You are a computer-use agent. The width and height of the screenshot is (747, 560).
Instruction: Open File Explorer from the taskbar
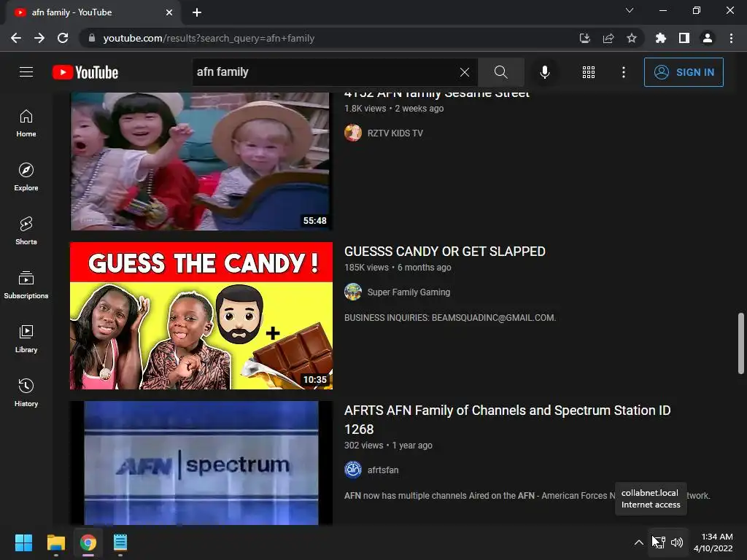click(55, 542)
